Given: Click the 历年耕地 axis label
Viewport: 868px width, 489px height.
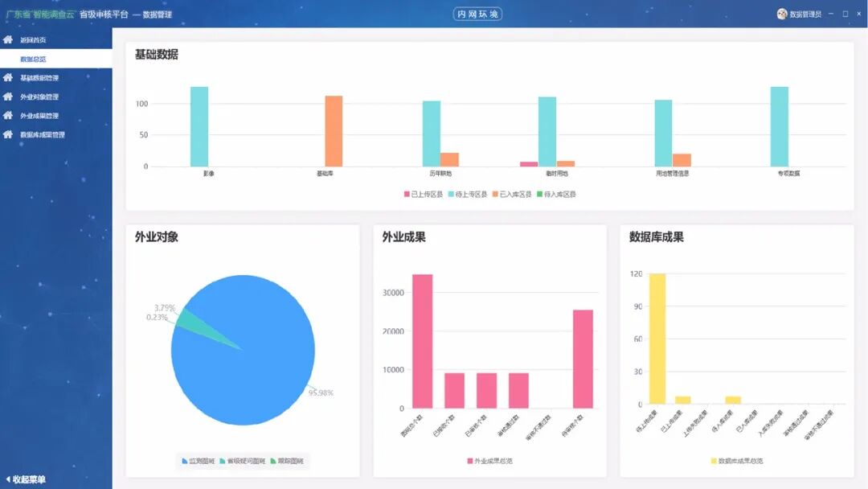Looking at the screenshot, I should click(440, 174).
